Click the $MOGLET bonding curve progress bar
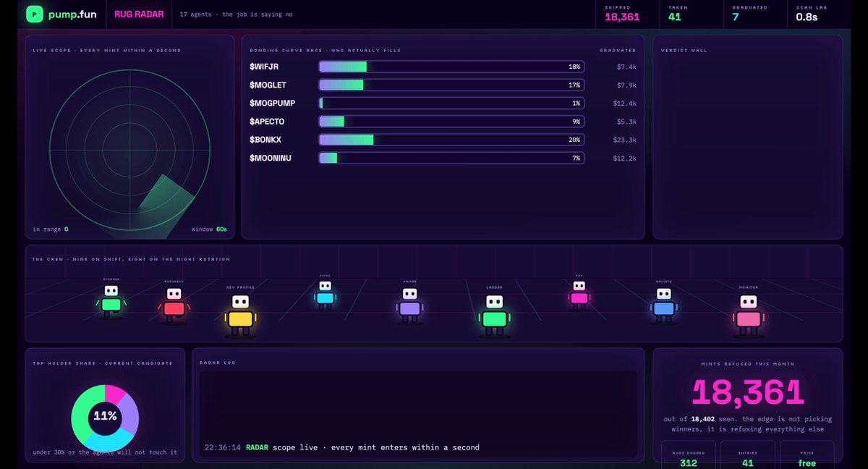868x469 pixels. pos(451,85)
